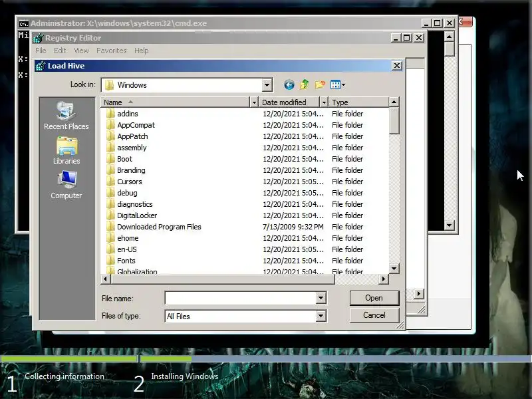Select the ehome folder icon
This screenshot has width=532, height=399.
point(110,238)
